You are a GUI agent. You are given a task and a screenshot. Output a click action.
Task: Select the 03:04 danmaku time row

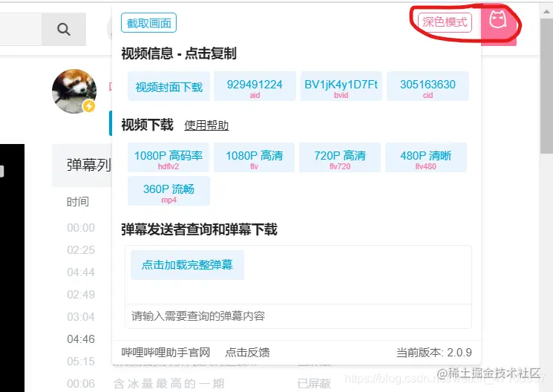[x=81, y=317]
